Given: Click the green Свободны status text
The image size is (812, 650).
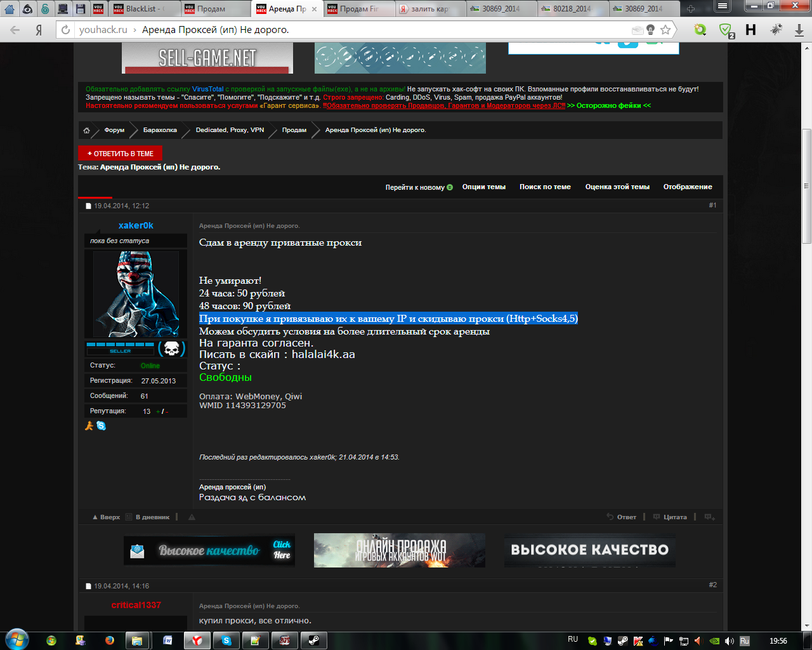Looking at the screenshot, I should 225,378.
